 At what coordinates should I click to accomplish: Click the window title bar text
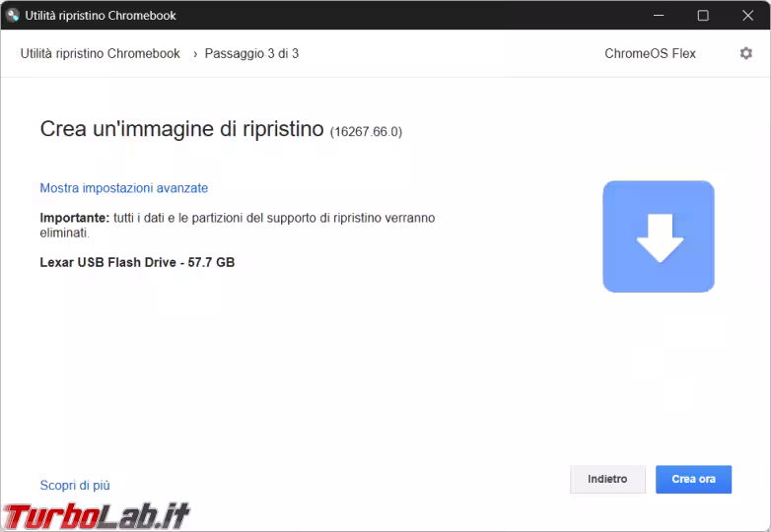click(101, 15)
